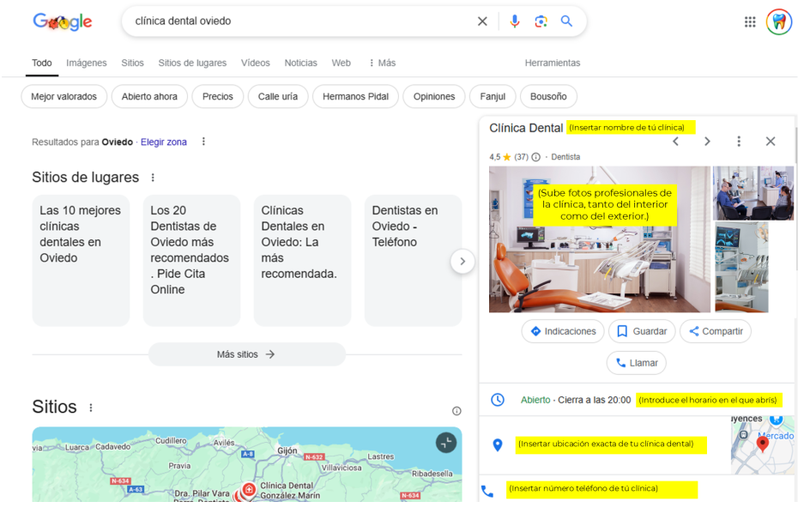798x532 pixels.
Task: Open Google Lens image search icon
Action: (541, 21)
